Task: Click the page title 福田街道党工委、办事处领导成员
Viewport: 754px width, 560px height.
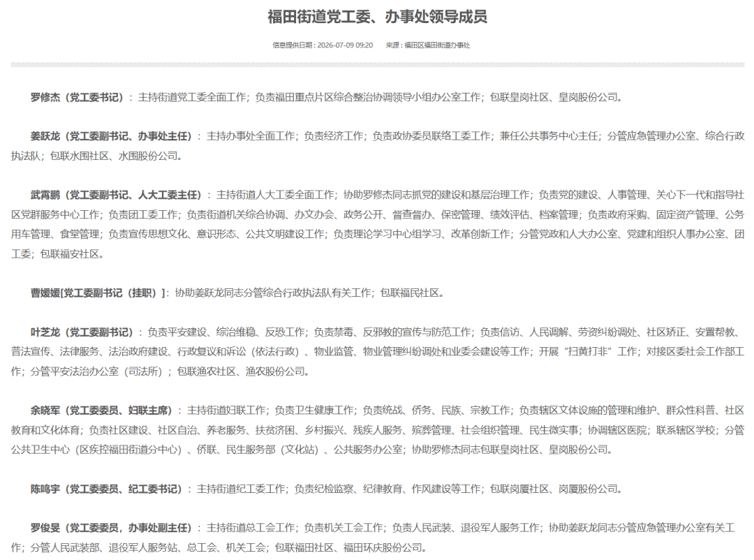Action: (x=378, y=17)
